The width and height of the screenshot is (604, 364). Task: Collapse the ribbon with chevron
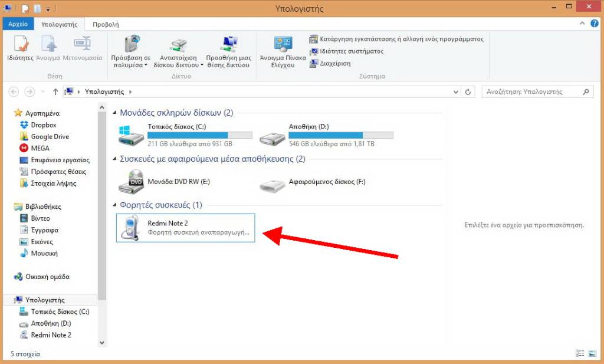pos(582,24)
